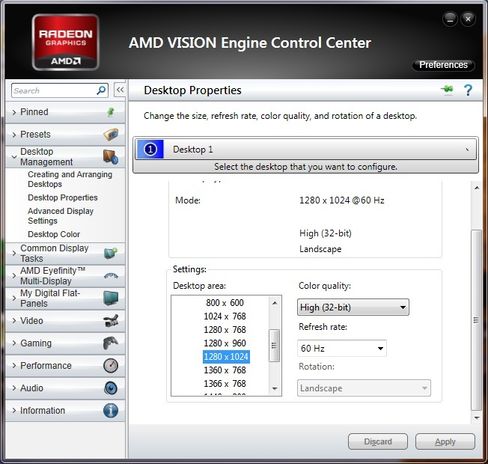Viewport: 488px width, 464px height.
Task: Expand the Gaming section
Action: point(14,343)
